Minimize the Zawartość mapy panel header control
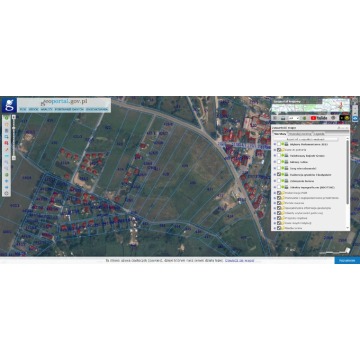The image size is (360, 360). (x=343, y=128)
